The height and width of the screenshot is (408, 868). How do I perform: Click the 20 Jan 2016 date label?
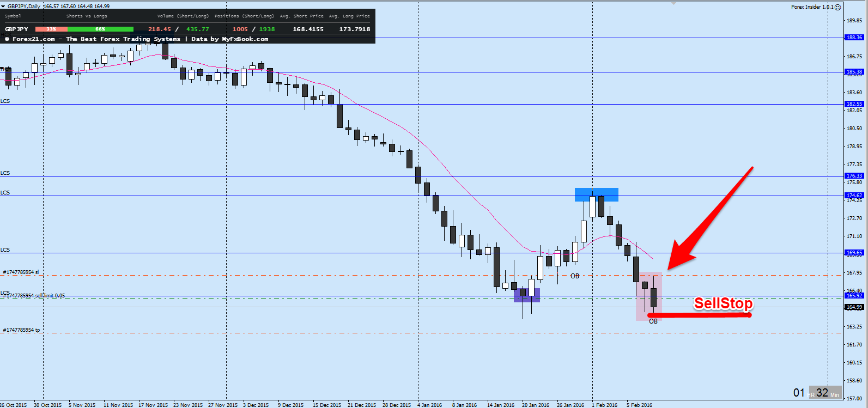pos(536,405)
